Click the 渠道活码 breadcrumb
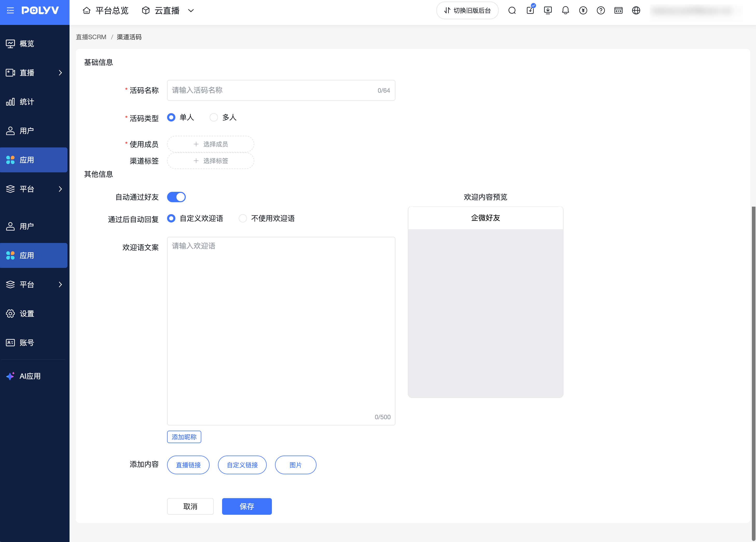 coord(129,37)
